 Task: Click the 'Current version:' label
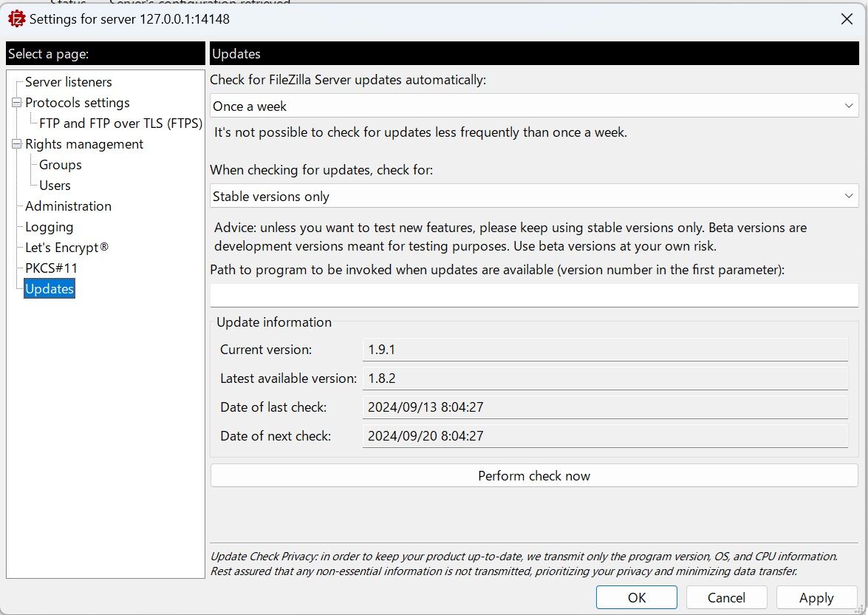(266, 350)
